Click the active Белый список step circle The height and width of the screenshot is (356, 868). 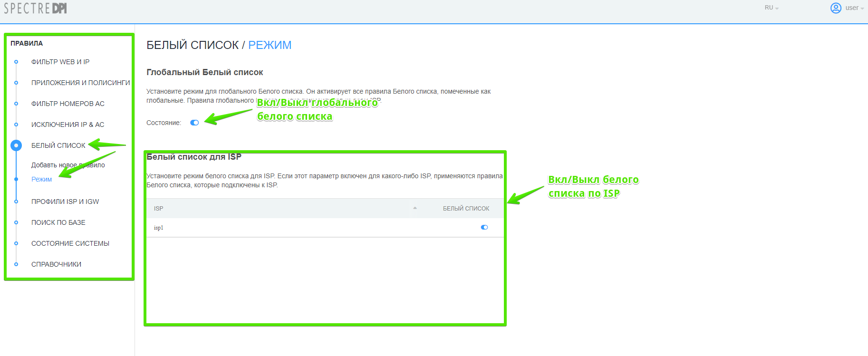point(16,145)
